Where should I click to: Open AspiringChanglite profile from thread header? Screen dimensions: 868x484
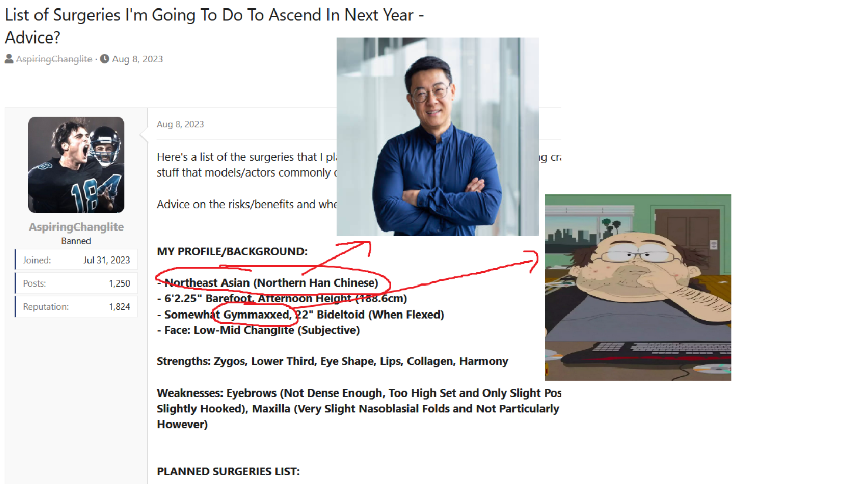pyautogui.click(x=54, y=59)
